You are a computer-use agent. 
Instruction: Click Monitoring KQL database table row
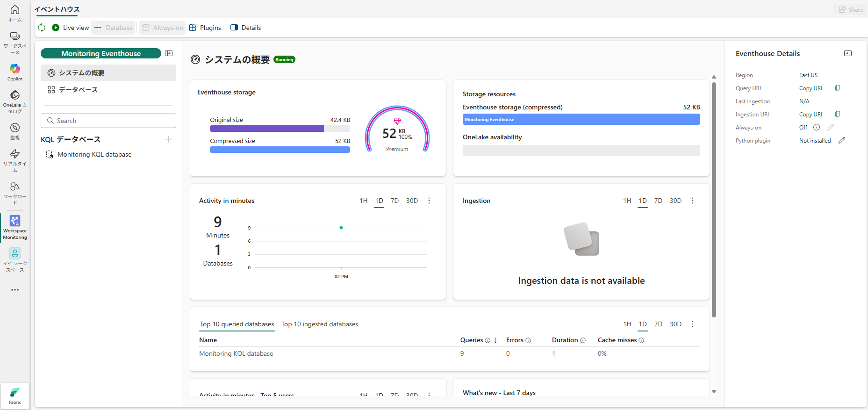pyautogui.click(x=450, y=354)
